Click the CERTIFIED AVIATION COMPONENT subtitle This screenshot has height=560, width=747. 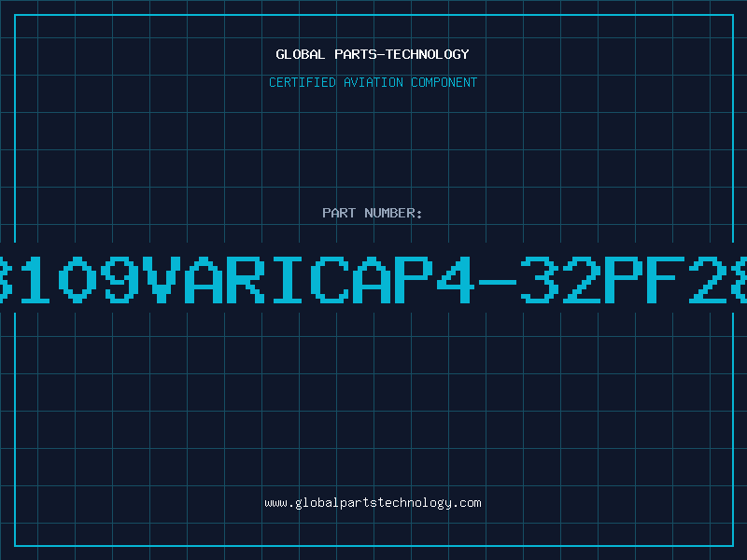(x=373, y=82)
